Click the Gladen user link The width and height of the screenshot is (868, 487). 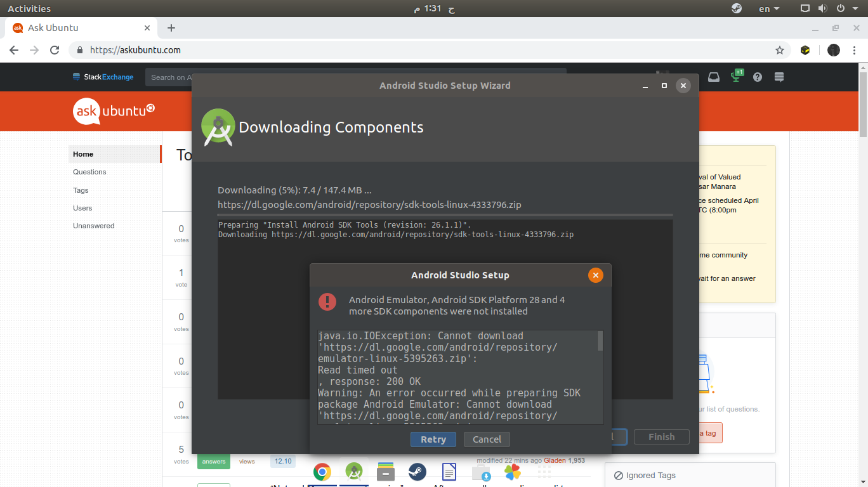click(x=555, y=460)
